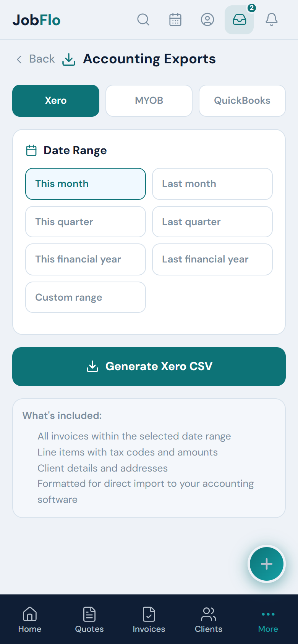Open the calendar icon in header
The image size is (298, 644).
(x=175, y=19)
